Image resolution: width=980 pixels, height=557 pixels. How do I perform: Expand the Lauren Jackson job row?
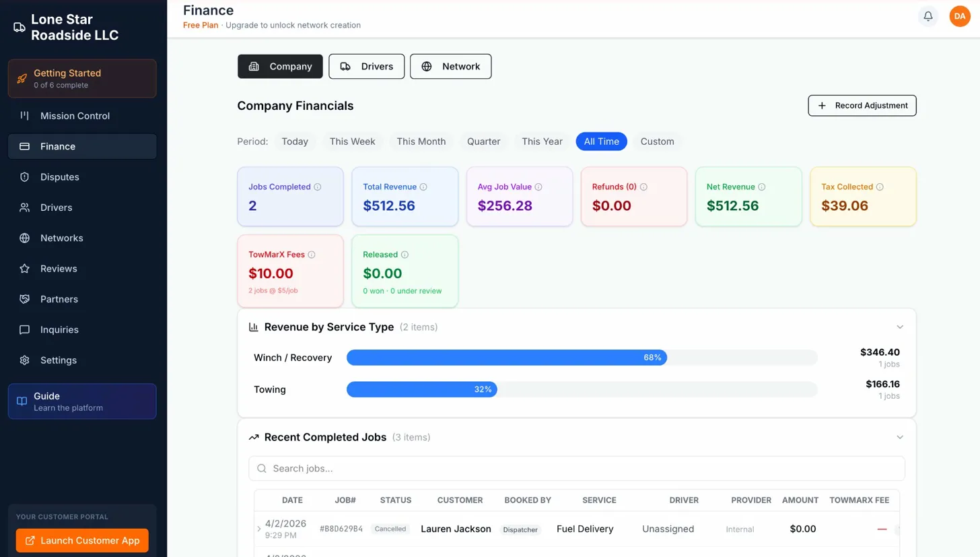(259, 529)
